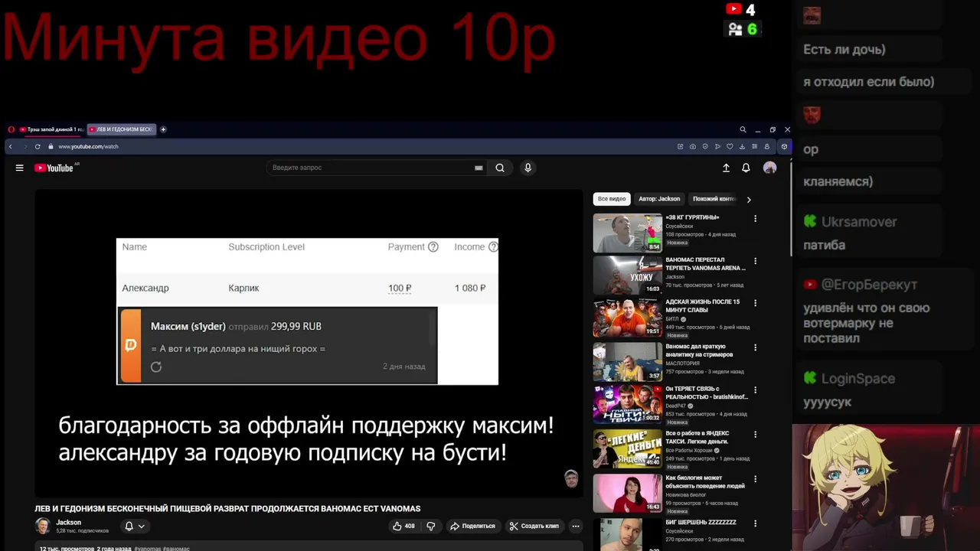Screen dimensions: 980x551
Task: Expand subscription notification bell dropdown for Jackson
Action: pos(135,526)
